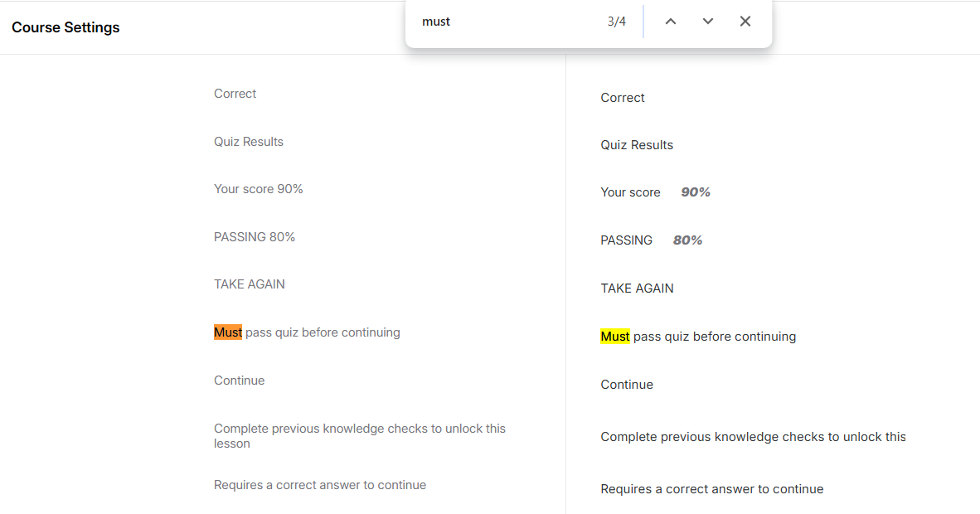The height and width of the screenshot is (514, 980).
Task: Click the 3/4 match counter
Action: coord(616,22)
